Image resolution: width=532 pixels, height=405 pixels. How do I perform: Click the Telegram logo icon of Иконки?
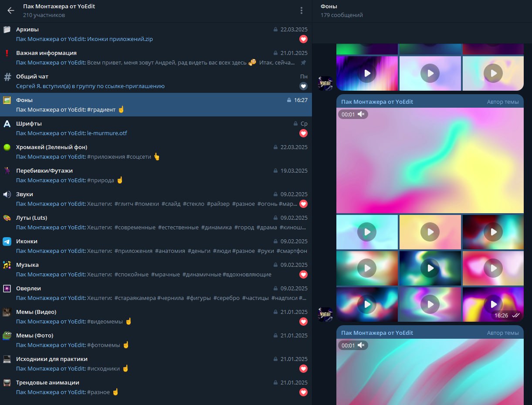pos(7,242)
